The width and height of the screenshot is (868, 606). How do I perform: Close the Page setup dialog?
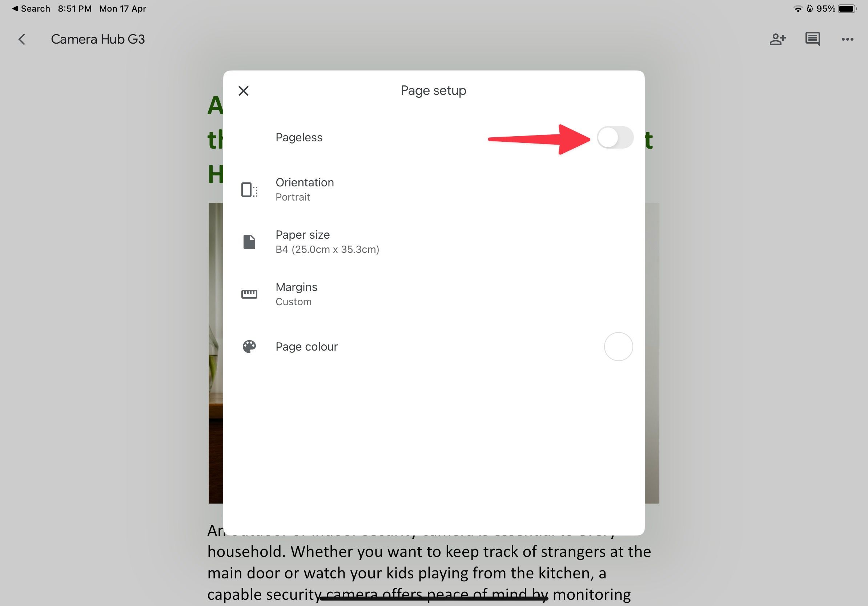[x=244, y=90]
